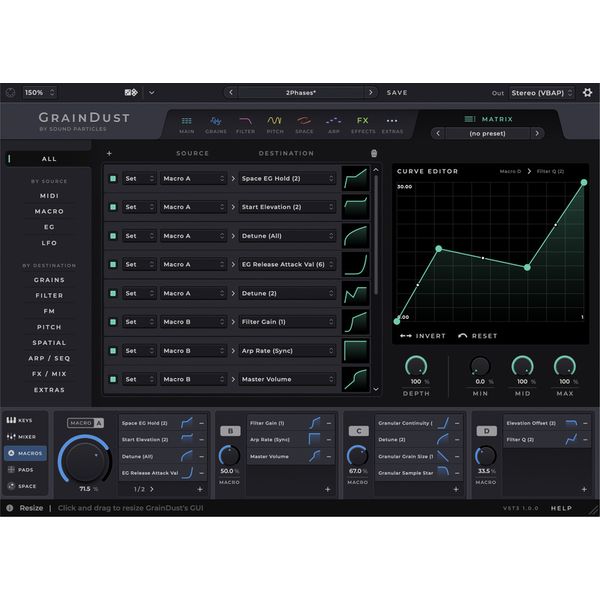Click the SAVE preset button

(397, 93)
